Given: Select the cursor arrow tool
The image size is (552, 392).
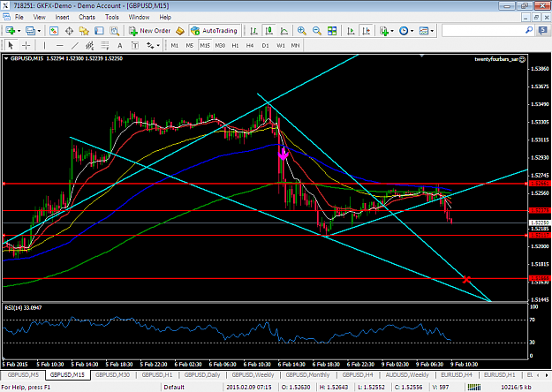Looking at the screenshot, I should point(11,45).
